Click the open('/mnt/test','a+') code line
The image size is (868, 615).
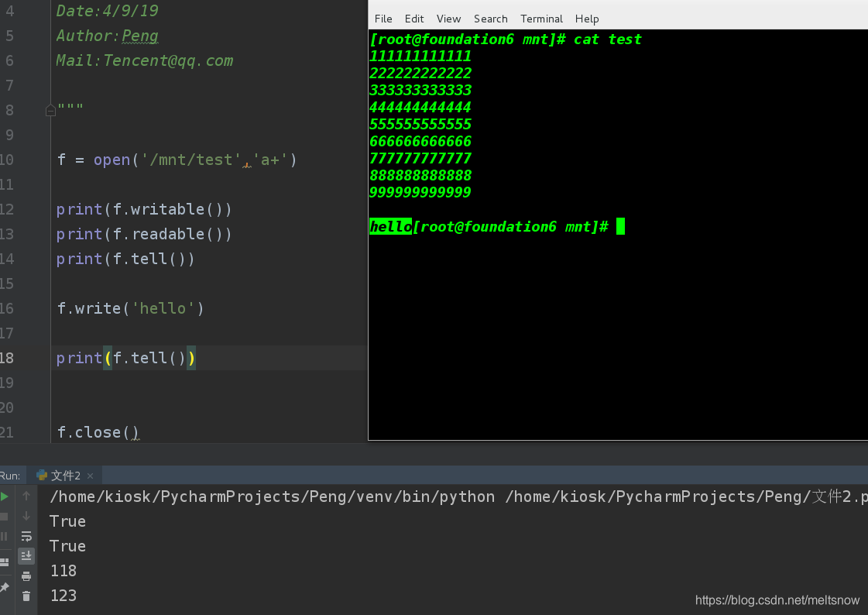[177, 160]
